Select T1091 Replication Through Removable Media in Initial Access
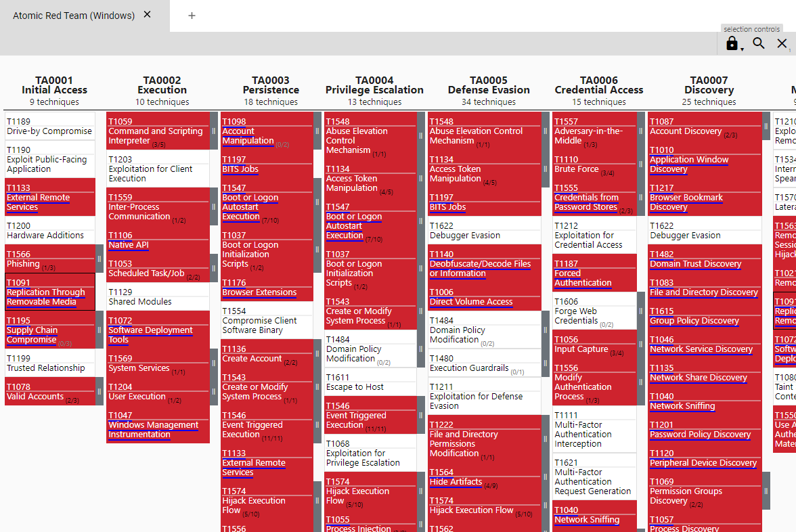This screenshot has width=796, height=532. pos(50,292)
